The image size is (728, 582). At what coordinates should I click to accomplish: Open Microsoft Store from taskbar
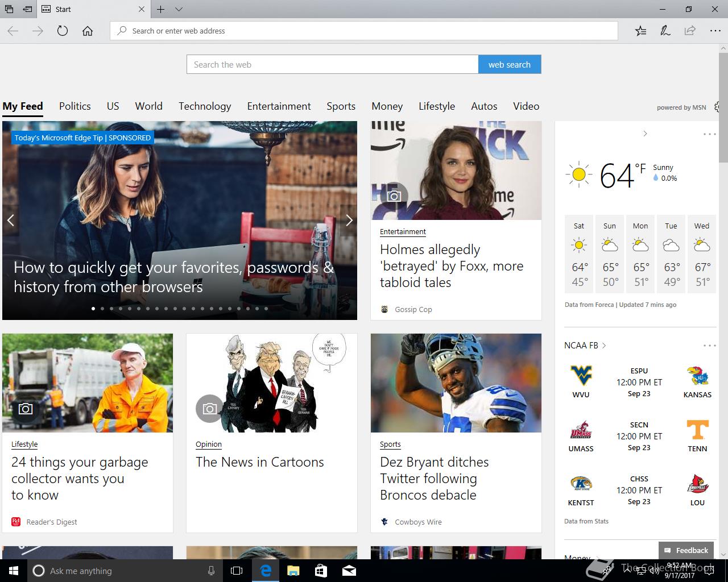click(x=321, y=571)
